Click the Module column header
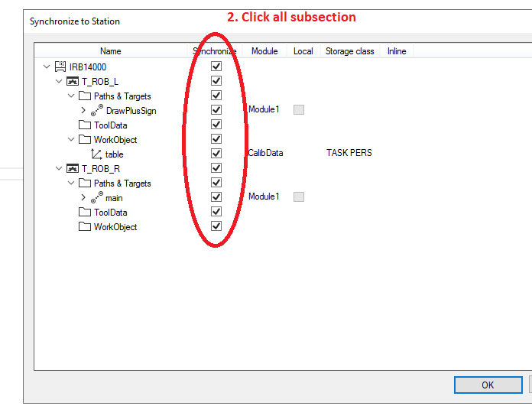The image size is (532, 406). (264, 51)
